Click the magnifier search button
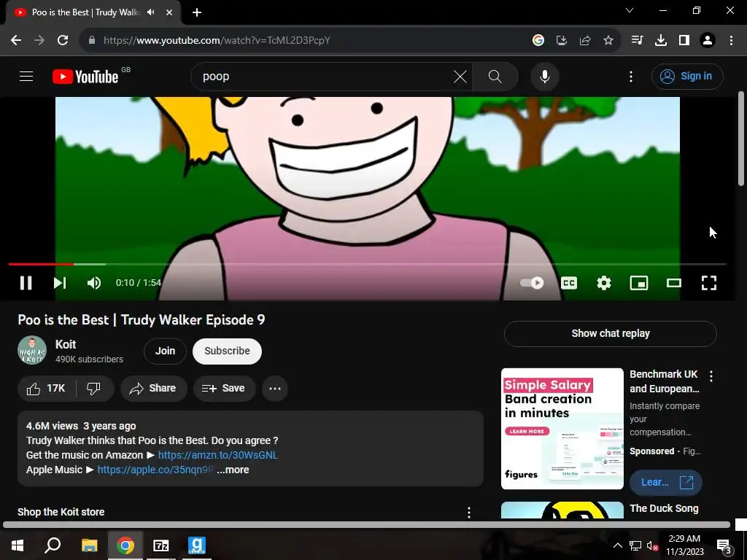Viewport: 747px width, 560px height. (495, 76)
